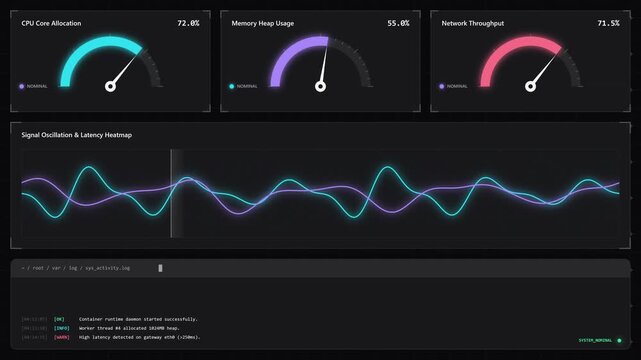Click the Network Throughput title
This screenshot has height=360, width=641.
coord(473,23)
